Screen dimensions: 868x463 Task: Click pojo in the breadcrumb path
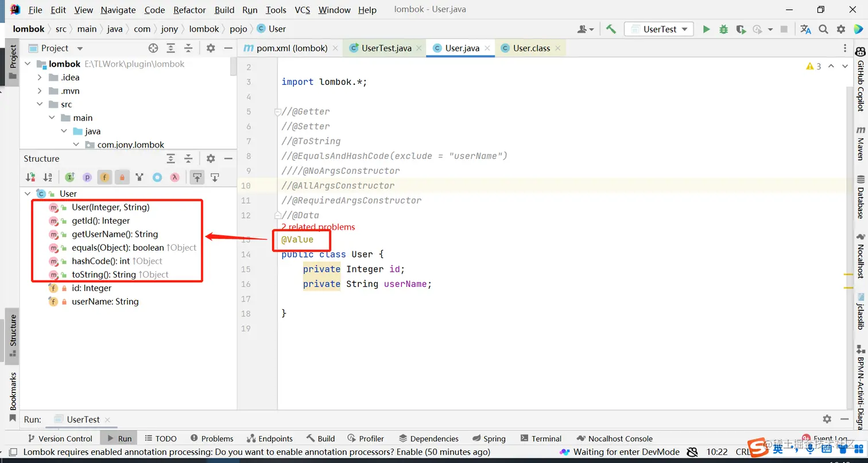coord(238,29)
